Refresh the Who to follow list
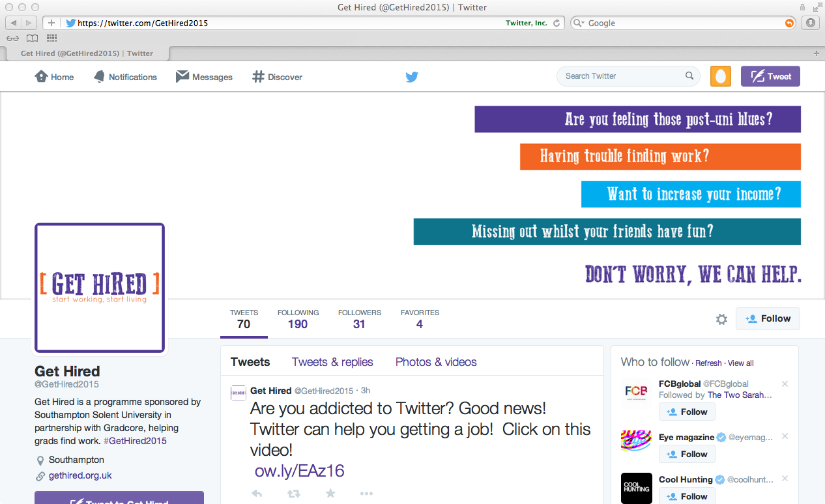The width and height of the screenshot is (825, 504). [x=708, y=363]
